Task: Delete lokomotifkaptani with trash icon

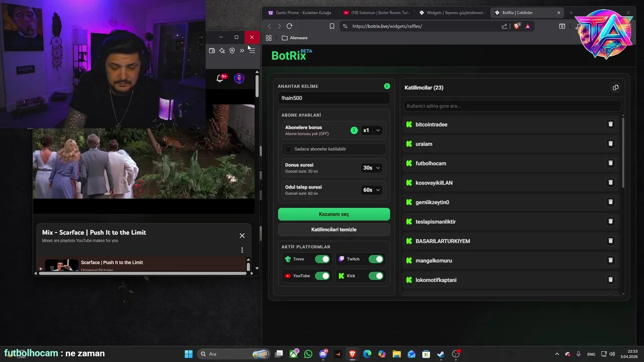Action: [x=610, y=280]
